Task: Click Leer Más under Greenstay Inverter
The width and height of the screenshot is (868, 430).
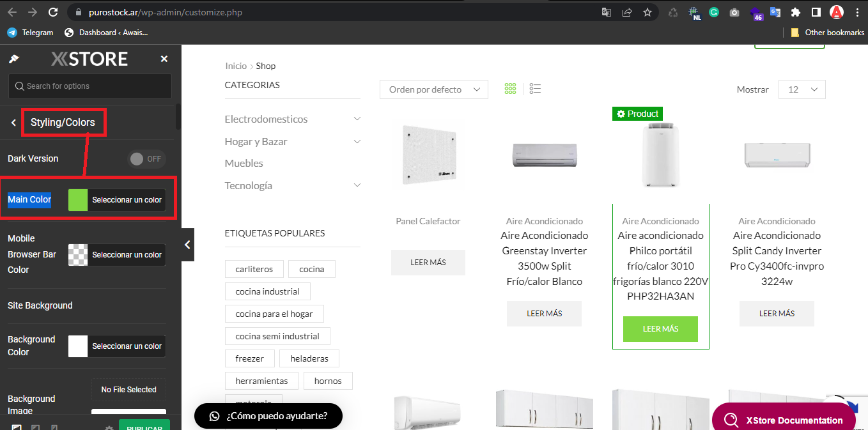Action: coord(545,314)
